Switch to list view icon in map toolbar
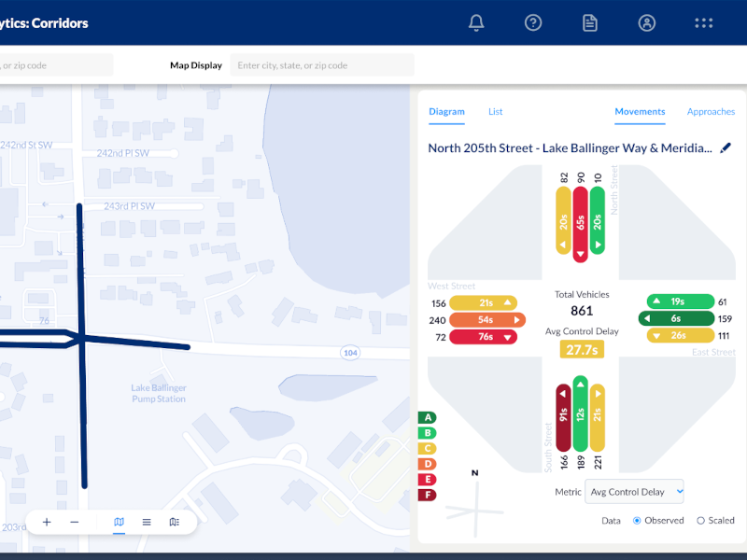 click(147, 522)
